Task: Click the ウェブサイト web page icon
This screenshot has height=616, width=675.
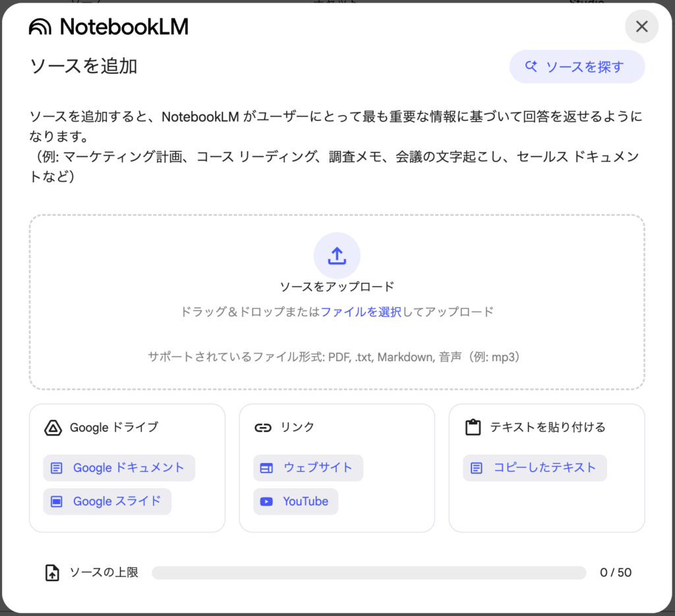Action: point(266,468)
